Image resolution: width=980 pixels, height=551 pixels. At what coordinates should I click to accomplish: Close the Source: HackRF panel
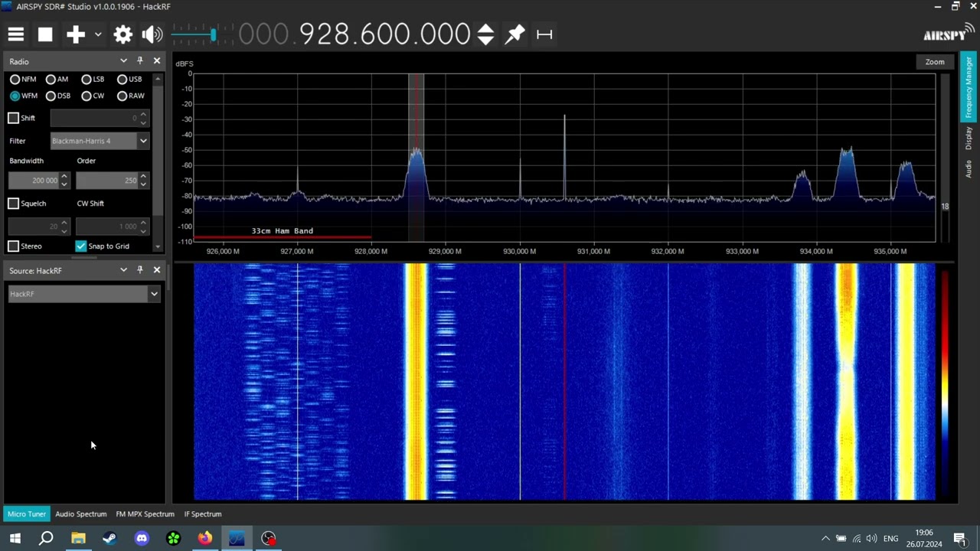click(157, 270)
